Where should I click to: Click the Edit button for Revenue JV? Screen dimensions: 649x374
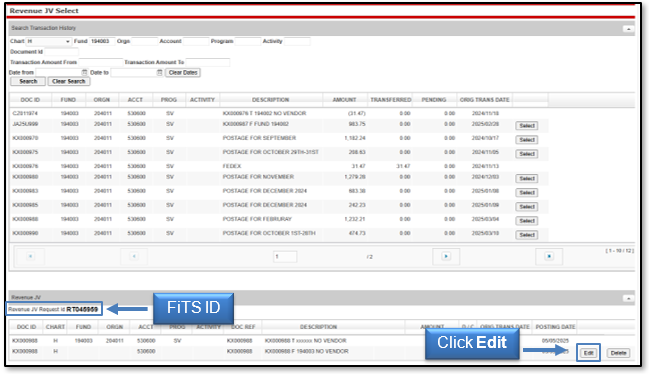(x=588, y=353)
